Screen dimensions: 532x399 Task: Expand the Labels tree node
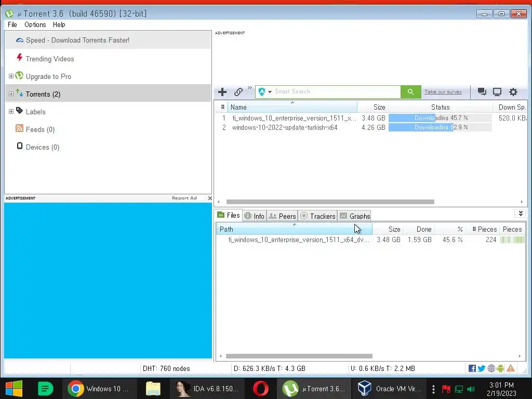tap(11, 111)
